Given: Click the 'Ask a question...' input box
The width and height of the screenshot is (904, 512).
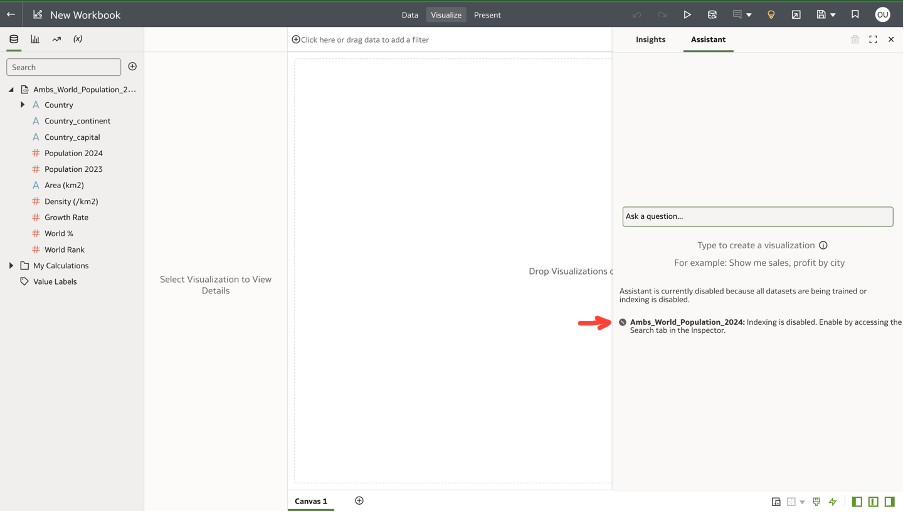Looking at the screenshot, I should [758, 216].
